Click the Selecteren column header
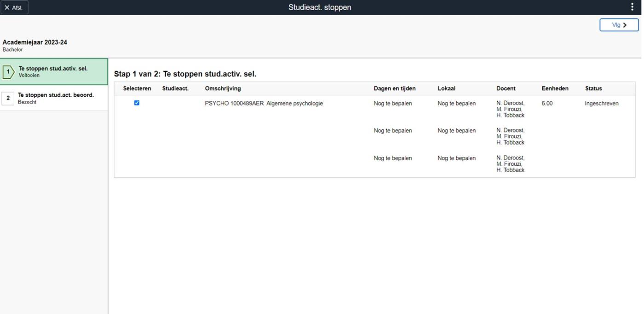Image resolution: width=644 pixels, height=314 pixels. (137, 88)
